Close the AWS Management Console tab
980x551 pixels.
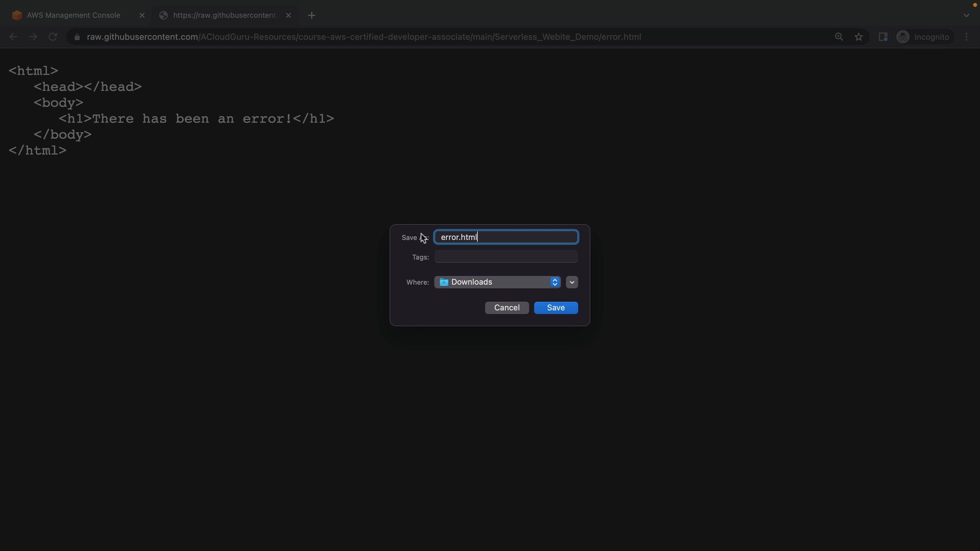click(142, 15)
